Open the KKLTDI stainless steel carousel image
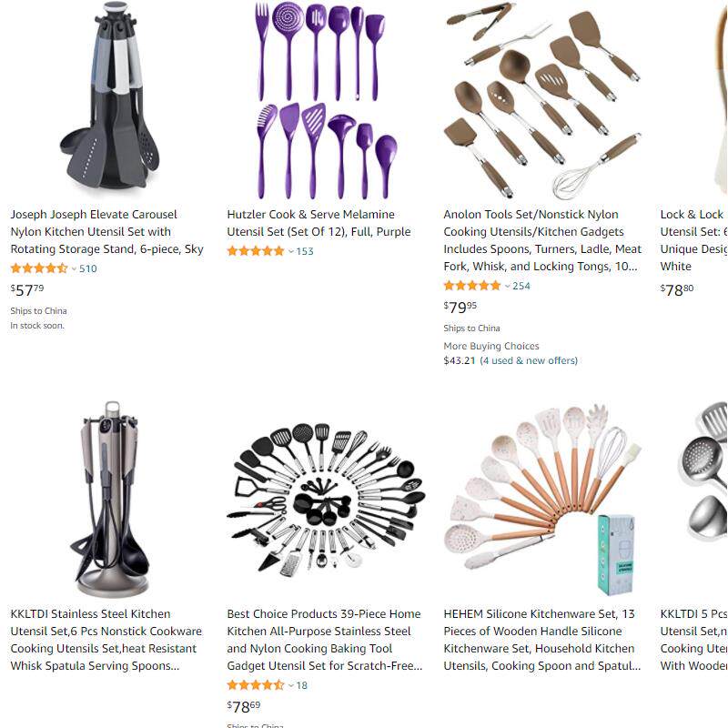 pyautogui.click(x=109, y=500)
